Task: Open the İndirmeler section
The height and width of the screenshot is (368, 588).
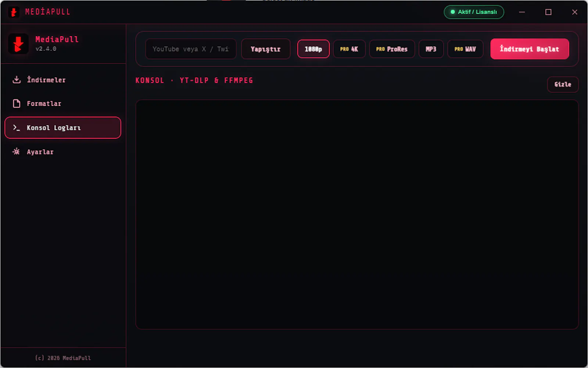Action: click(63, 80)
